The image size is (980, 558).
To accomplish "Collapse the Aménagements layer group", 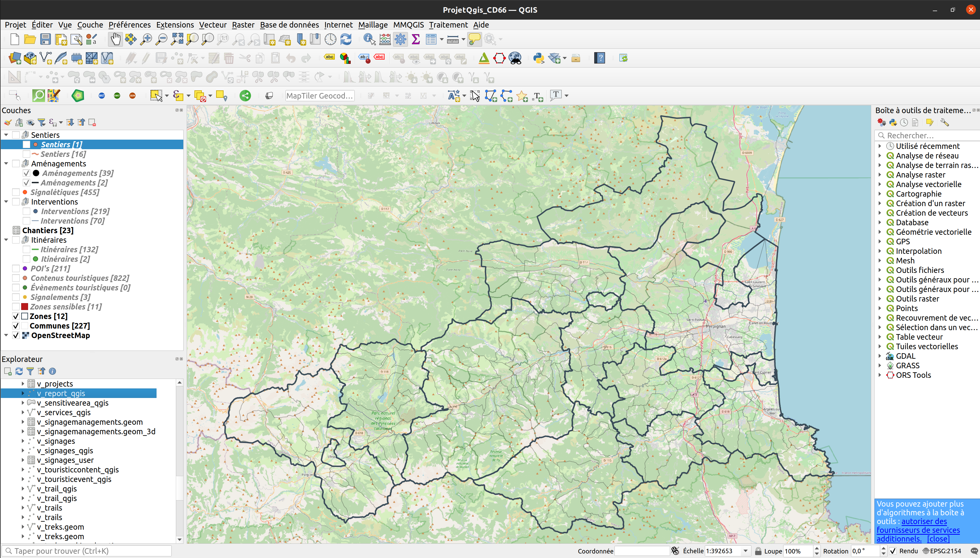I will pyautogui.click(x=6, y=164).
